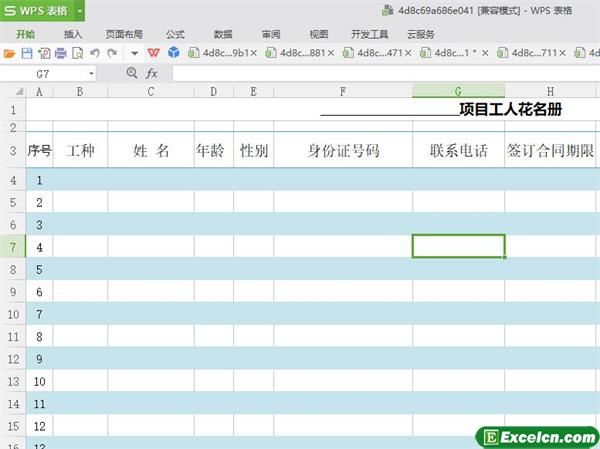Screen dimensions: 600x449
Task: Click the red WPS home icon
Action: [154, 52]
